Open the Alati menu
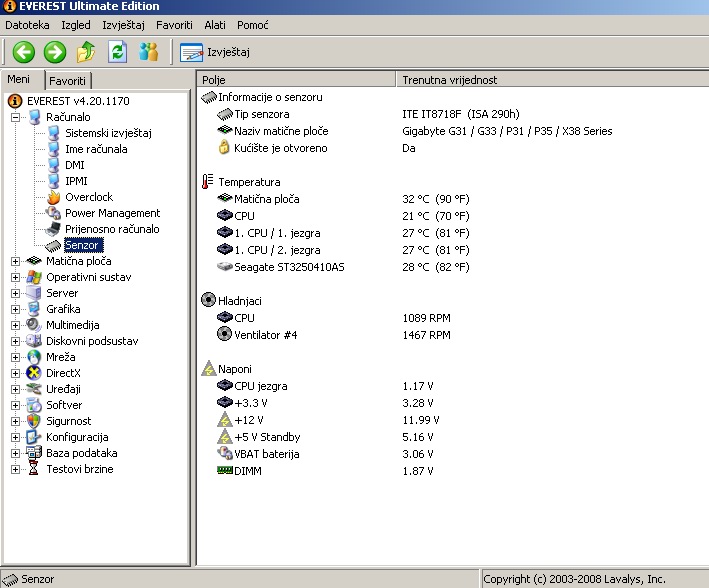The width and height of the screenshot is (709, 588). point(214,23)
